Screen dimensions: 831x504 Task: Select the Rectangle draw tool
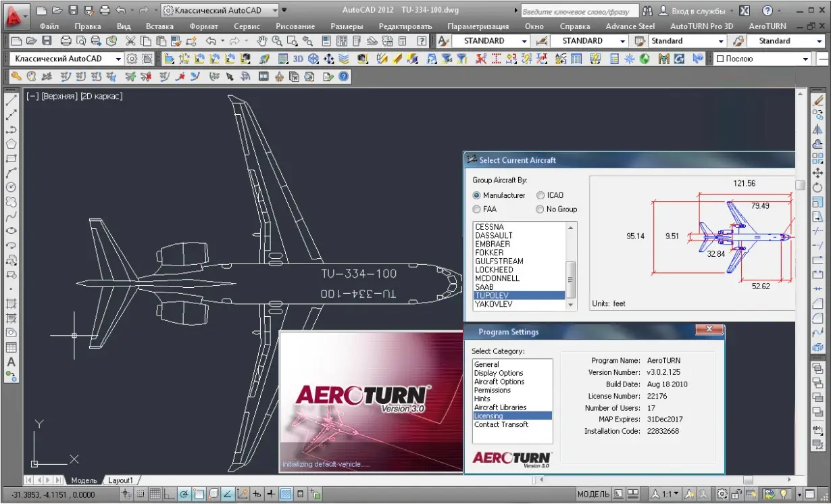[11, 159]
